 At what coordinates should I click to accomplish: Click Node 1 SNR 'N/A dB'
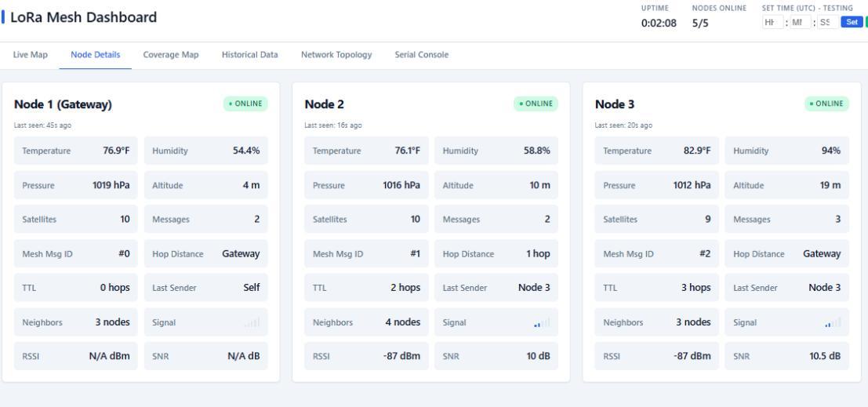pos(244,356)
